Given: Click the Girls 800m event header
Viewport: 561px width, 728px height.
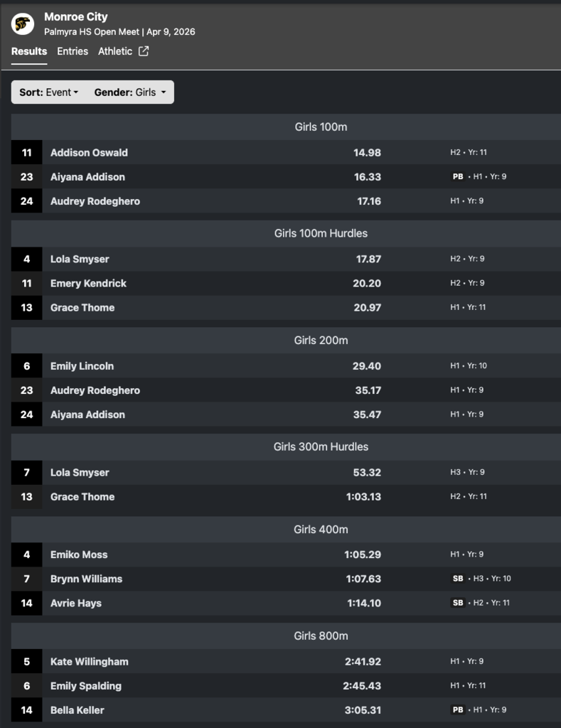Looking at the screenshot, I should pos(321,636).
